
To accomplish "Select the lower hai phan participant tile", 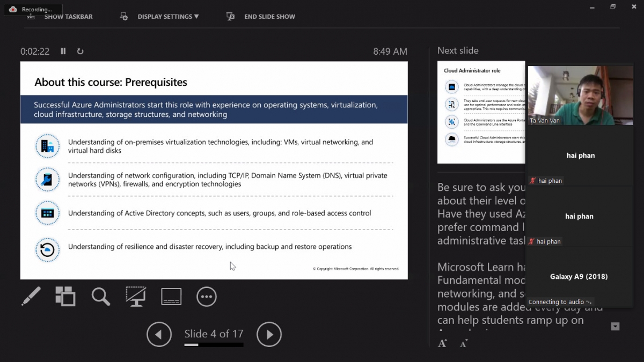I will [x=580, y=217].
